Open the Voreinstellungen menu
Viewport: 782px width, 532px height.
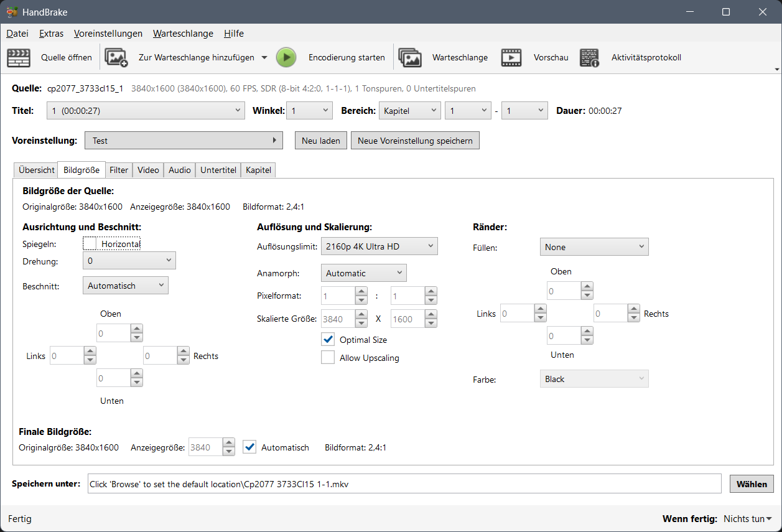pos(108,34)
